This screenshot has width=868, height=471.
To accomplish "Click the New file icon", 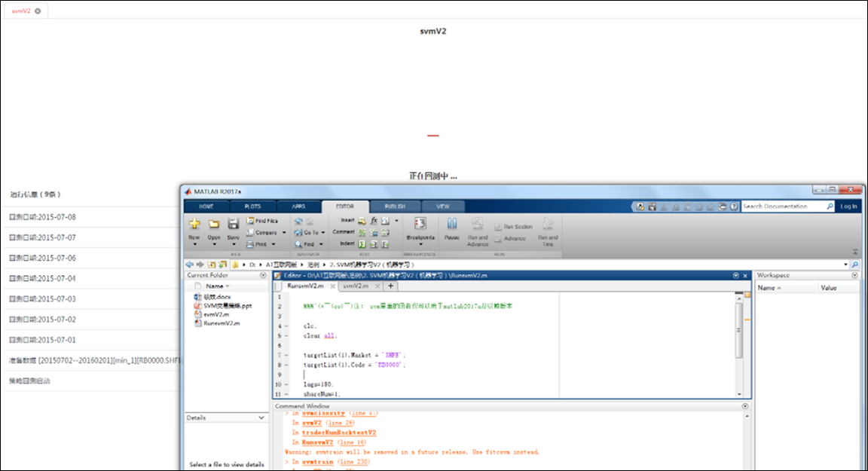I will [194, 223].
